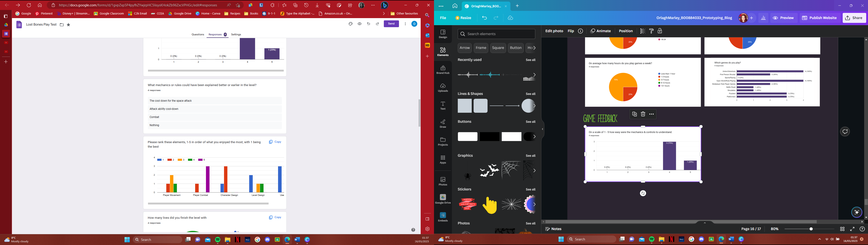Open the Uploads panel in Canva
The width and height of the screenshot is (868, 245).
coord(443,88)
